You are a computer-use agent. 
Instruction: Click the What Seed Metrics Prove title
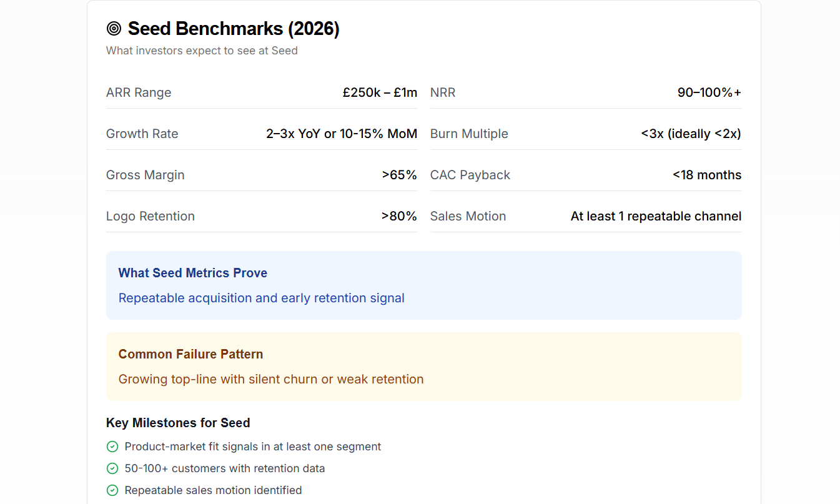[193, 273]
